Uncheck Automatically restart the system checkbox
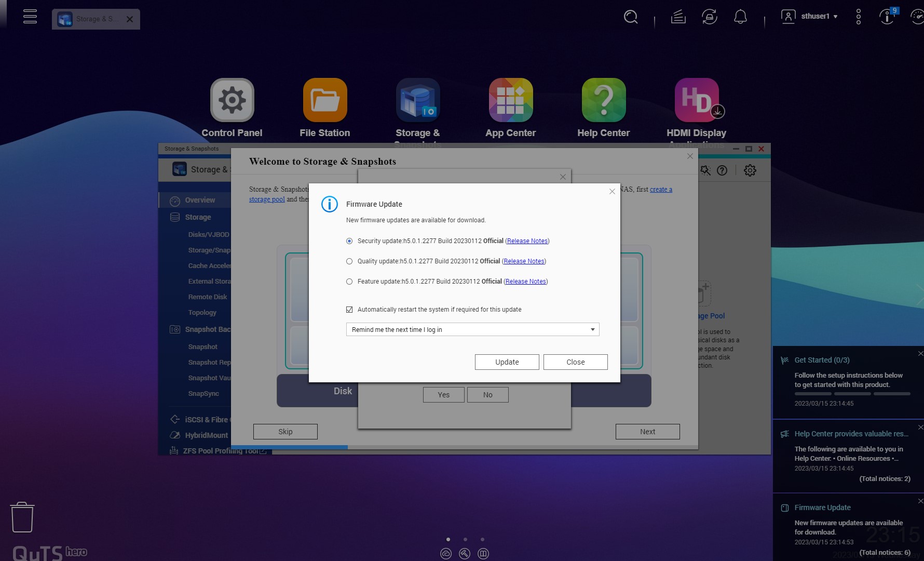The width and height of the screenshot is (924, 561). tap(349, 310)
